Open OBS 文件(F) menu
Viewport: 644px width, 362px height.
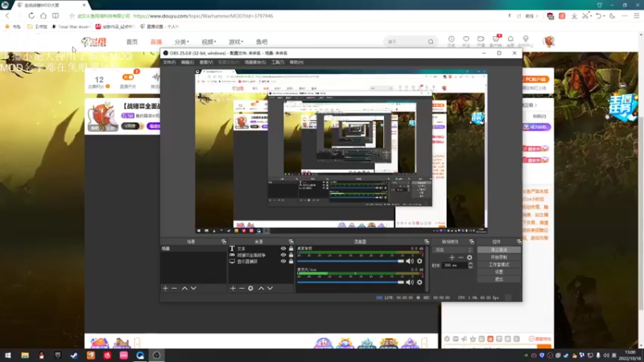169,63
